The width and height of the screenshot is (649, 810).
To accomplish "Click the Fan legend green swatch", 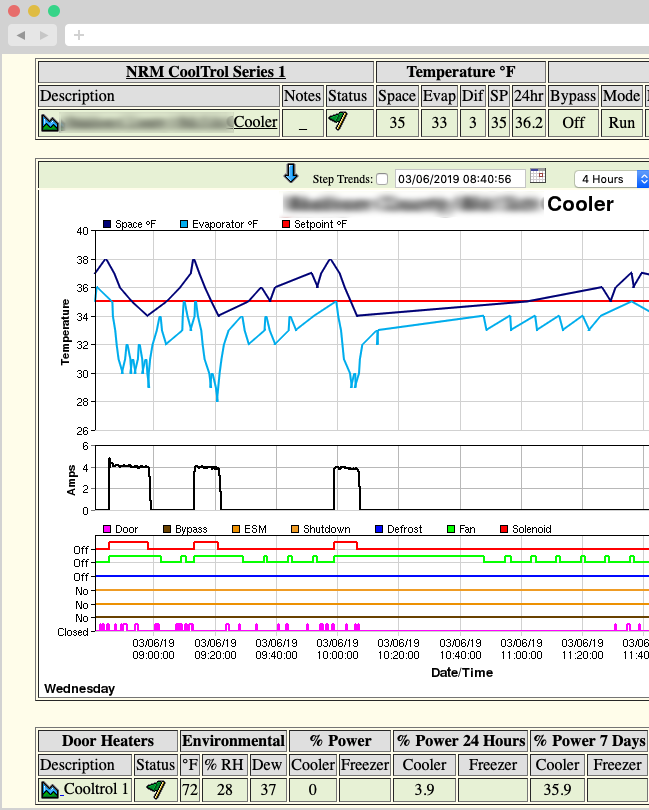I will pyautogui.click(x=451, y=529).
